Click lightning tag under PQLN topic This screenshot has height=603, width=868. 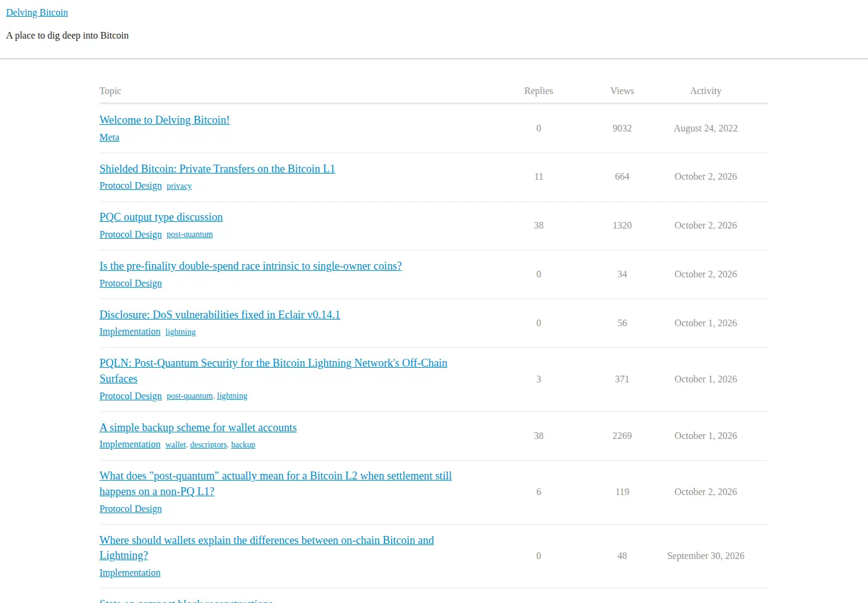tap(232, 396)
